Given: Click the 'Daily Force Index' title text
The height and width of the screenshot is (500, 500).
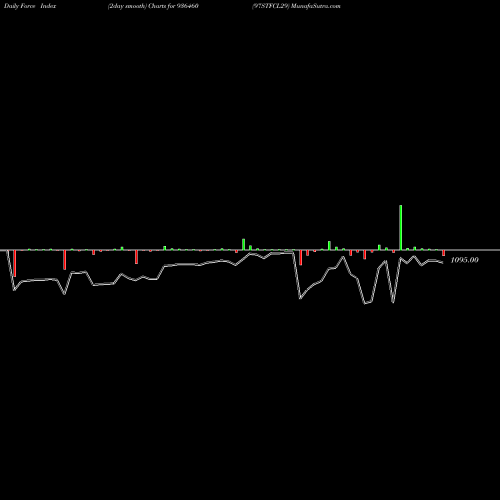Looking at the screenshot, I should click(30, 6).
